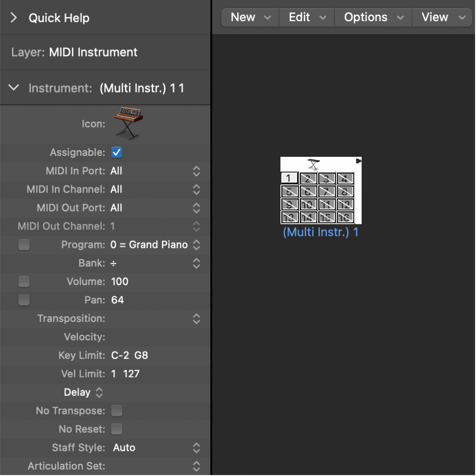Viewport: 476px width, 476px height.
Task: Enable sub-channel 9 on the Multi Instrument
Action: click(x=289, y=204)
